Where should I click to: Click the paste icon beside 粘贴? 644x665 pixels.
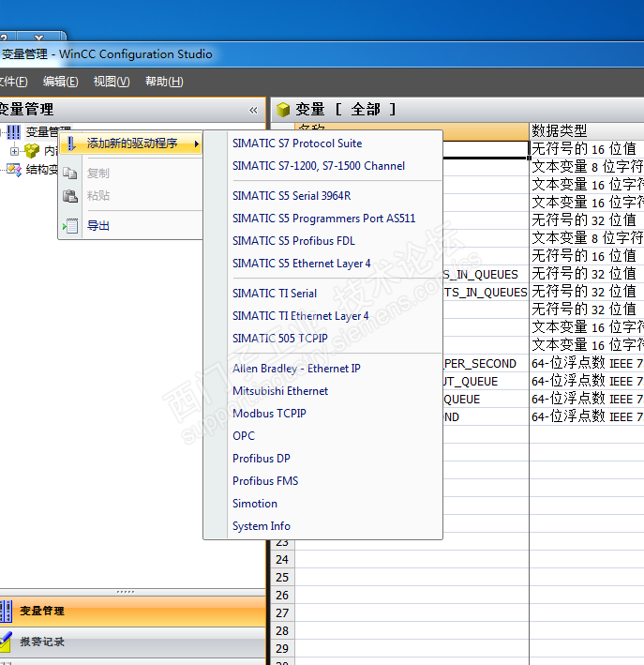(x=70, y=195)
